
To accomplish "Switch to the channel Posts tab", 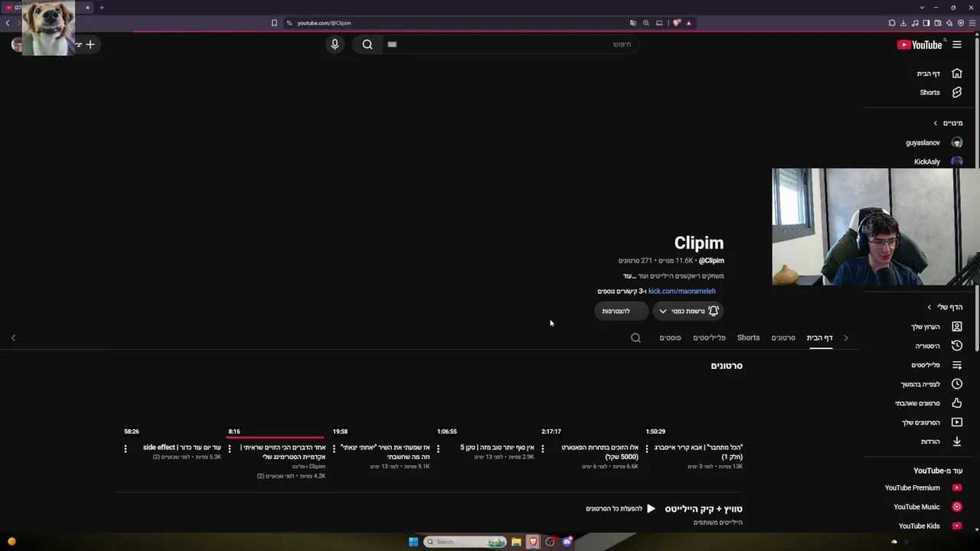I will coord(670,337).
